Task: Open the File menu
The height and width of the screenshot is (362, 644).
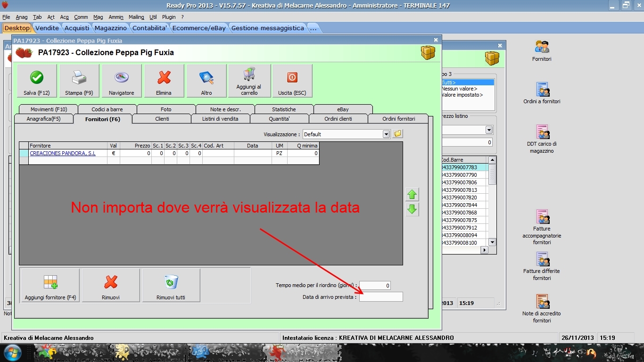Action: point(6,17)
